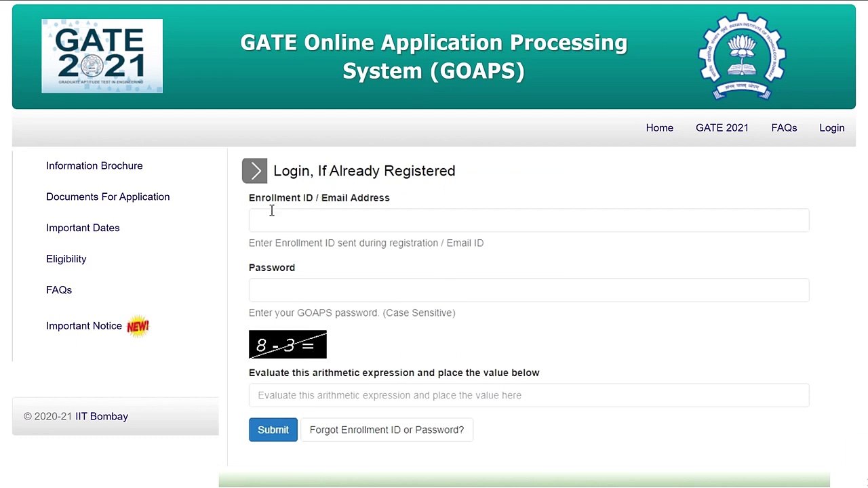Click Forgot Enrollment ID or Password button

pos(387,430)
